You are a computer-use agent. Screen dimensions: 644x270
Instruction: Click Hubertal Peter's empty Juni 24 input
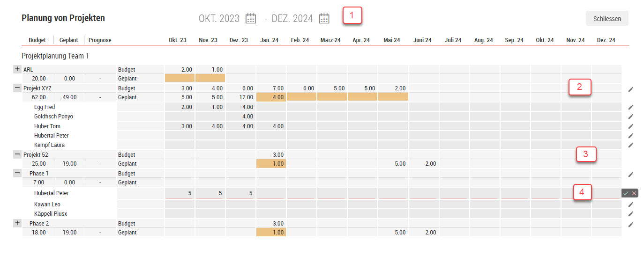pos(424,193)
